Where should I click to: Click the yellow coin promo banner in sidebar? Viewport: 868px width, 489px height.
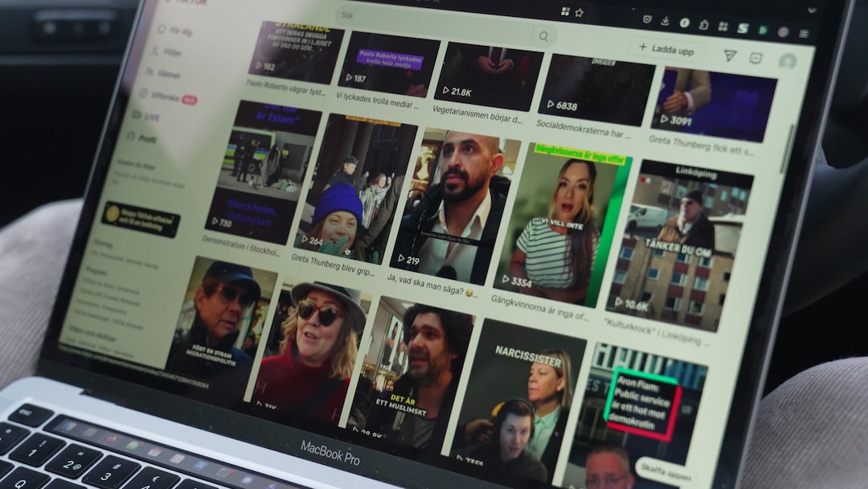(141, 218)
